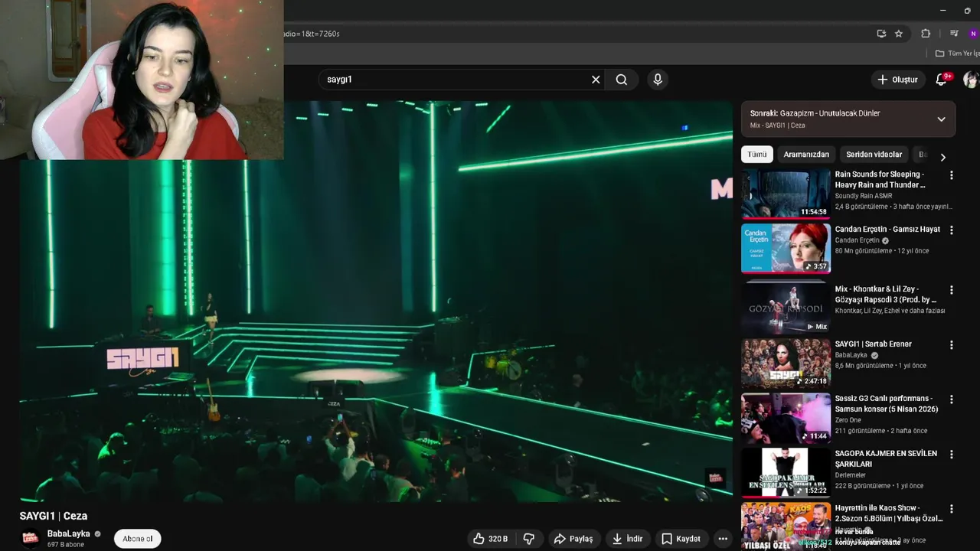This screenshot has height=551, width=980.
Task: Open SAGOPA KAJMER EN SEVİLEN ŞARKILARI thumbnail
Action: (786, 472)
